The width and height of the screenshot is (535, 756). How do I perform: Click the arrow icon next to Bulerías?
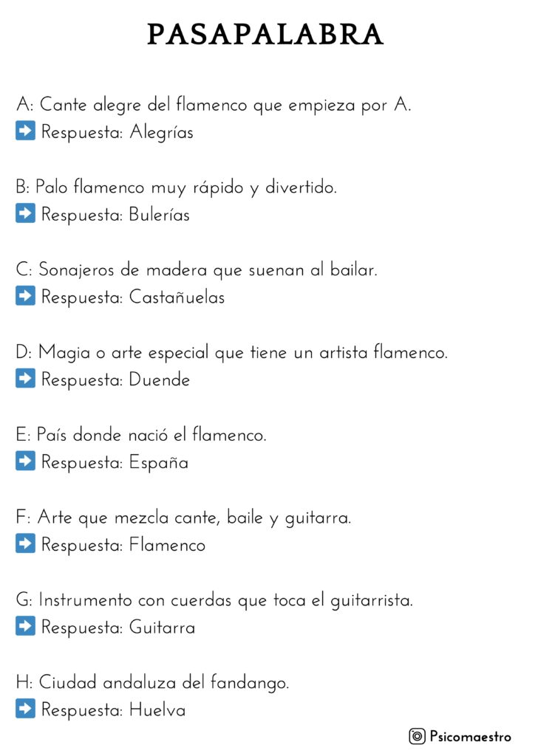[x=25, y=215]
